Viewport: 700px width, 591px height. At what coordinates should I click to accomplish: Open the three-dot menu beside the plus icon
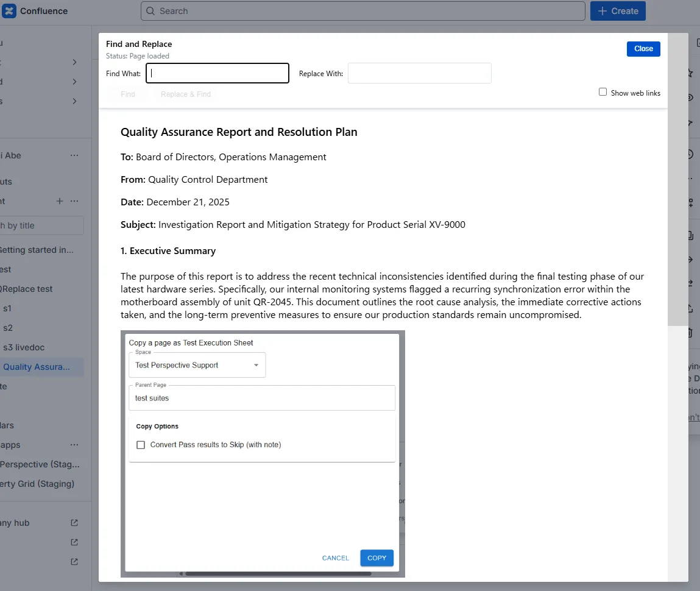pyautogui.click(x=74, y=201)
